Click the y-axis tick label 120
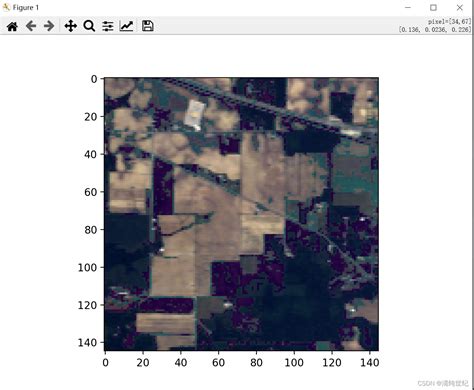Screen dimensions: 474x390 87,305
